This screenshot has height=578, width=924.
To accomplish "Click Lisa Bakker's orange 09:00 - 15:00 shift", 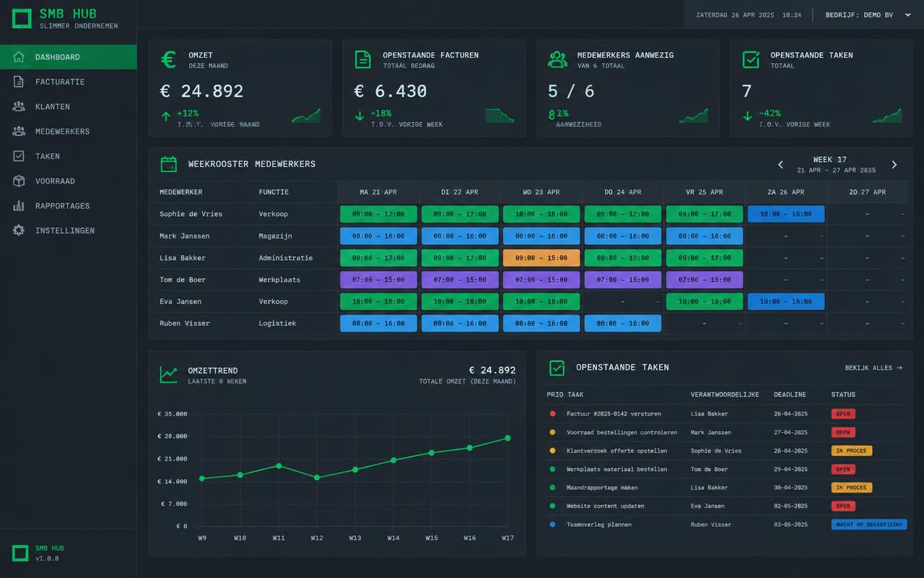I will click(x=541, y=258).
